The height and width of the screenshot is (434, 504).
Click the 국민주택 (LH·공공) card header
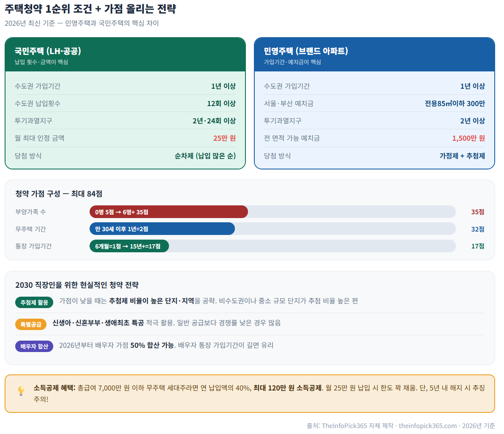pyautogui.click(x=125, y=55)
